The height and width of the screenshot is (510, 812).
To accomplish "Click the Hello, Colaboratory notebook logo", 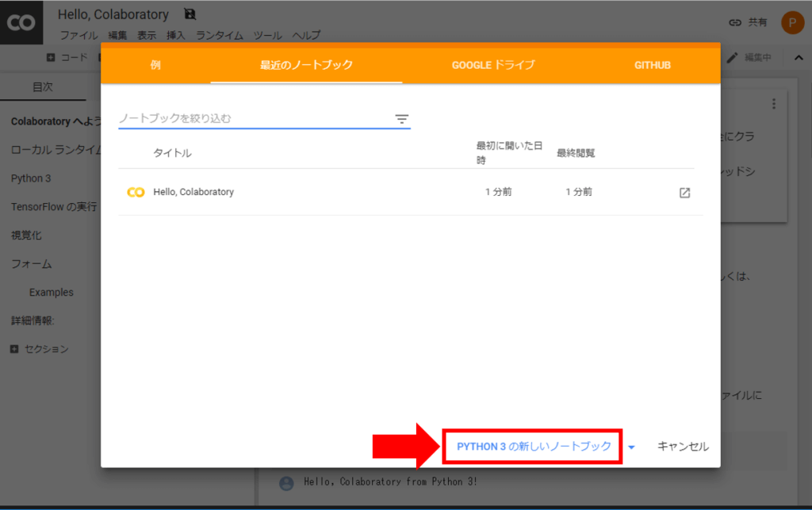I will pyautogui.click(x=136, y=192).
